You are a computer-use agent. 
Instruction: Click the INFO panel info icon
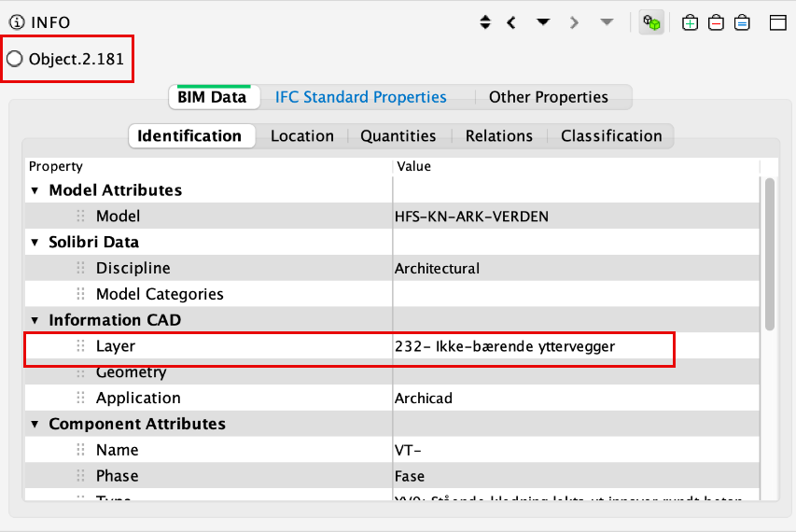point(16,22)
